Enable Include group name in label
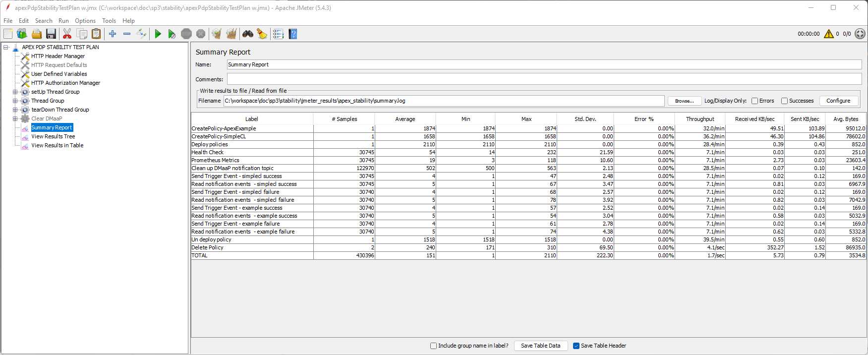868x355 pixels. [433, 346]
